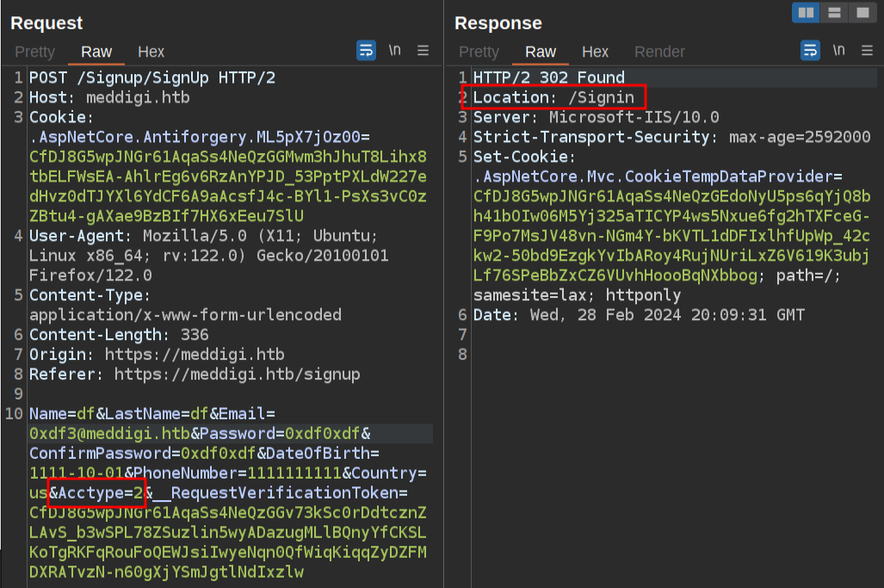Open the Request panel hamburger options menu
This screenshot has width=884, height=588.
[x=423, y=51]
